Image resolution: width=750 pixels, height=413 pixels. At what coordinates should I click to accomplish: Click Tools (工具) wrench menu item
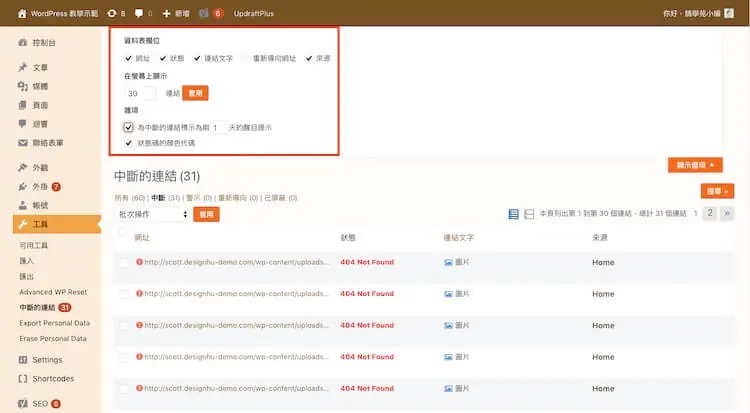pos(56,224)
